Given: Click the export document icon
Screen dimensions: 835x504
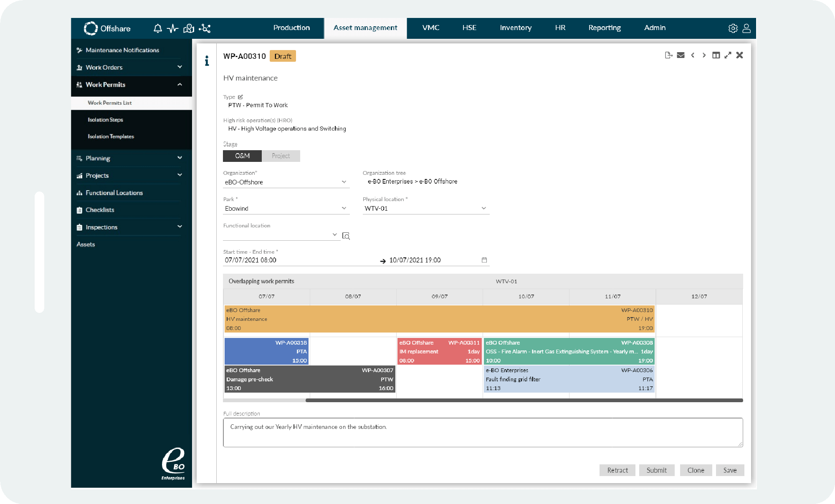Looking at the screenshot, I should [669, 55].
